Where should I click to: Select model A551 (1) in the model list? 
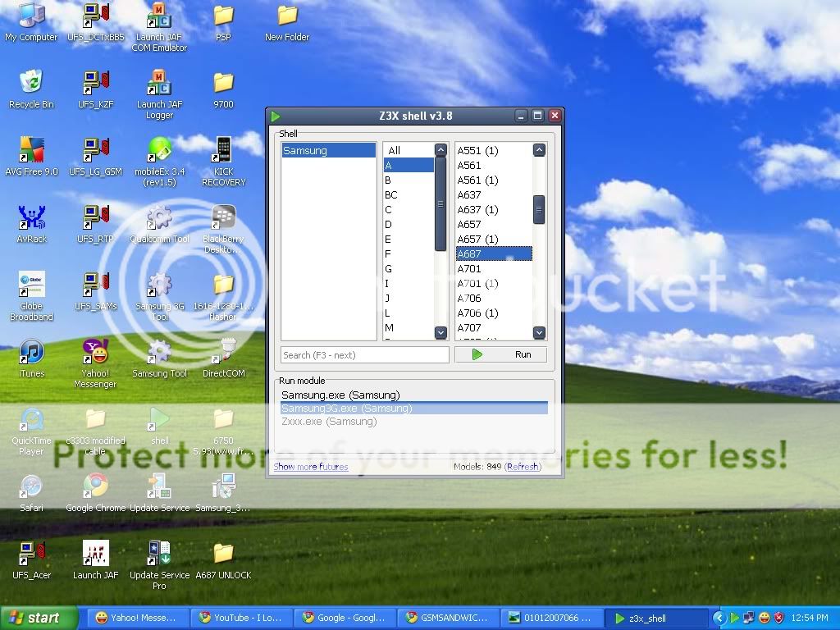(494, 151)
